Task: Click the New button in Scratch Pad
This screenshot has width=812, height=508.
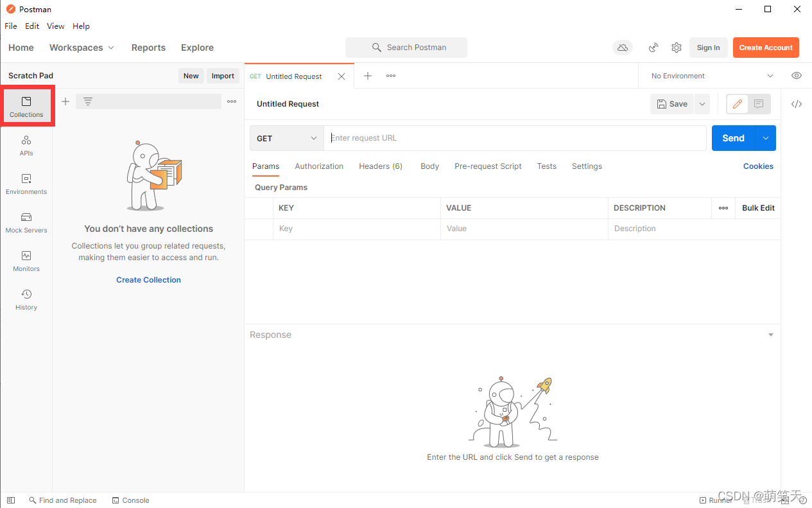Action: (x=191, y=76)
